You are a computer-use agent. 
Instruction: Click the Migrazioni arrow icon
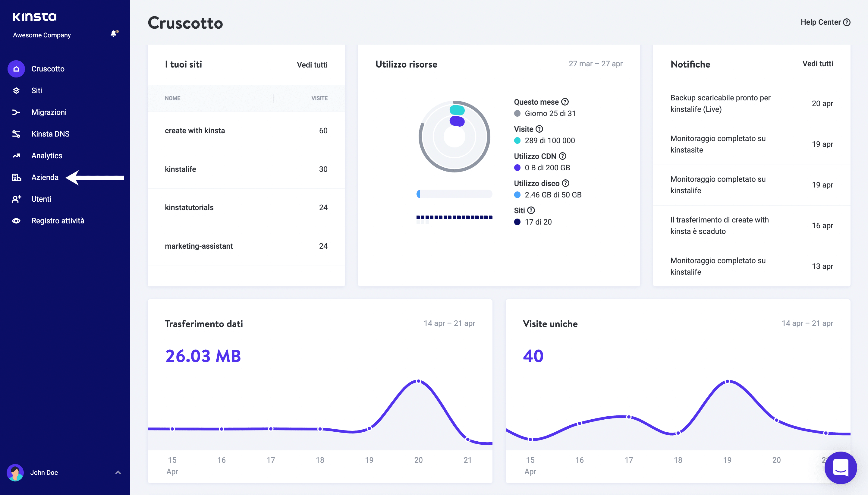[16, 112]
